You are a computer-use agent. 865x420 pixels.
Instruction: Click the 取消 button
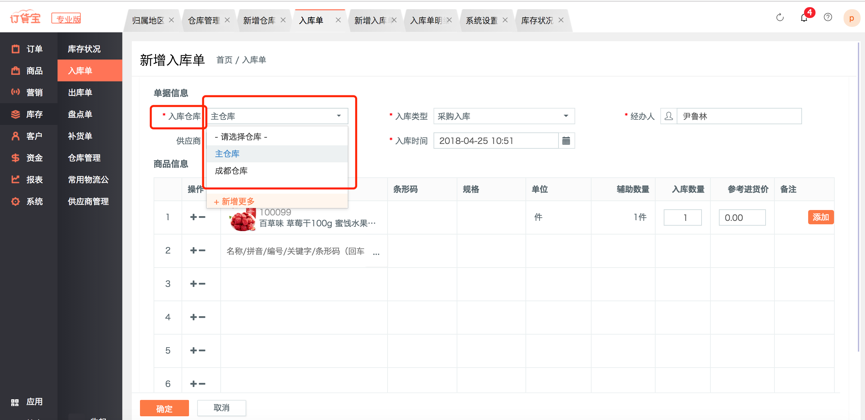pos(221,408)
